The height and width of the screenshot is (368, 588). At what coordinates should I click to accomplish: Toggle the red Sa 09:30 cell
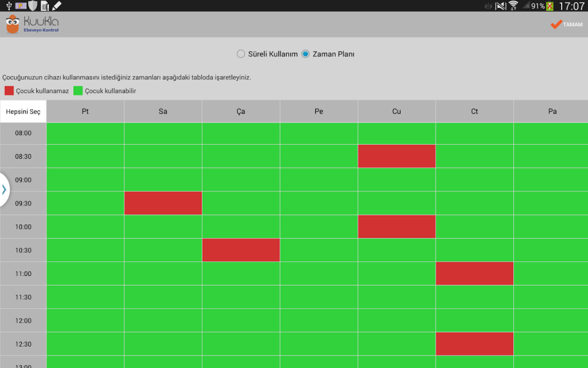pyautogui.click(x=163, y=203)
